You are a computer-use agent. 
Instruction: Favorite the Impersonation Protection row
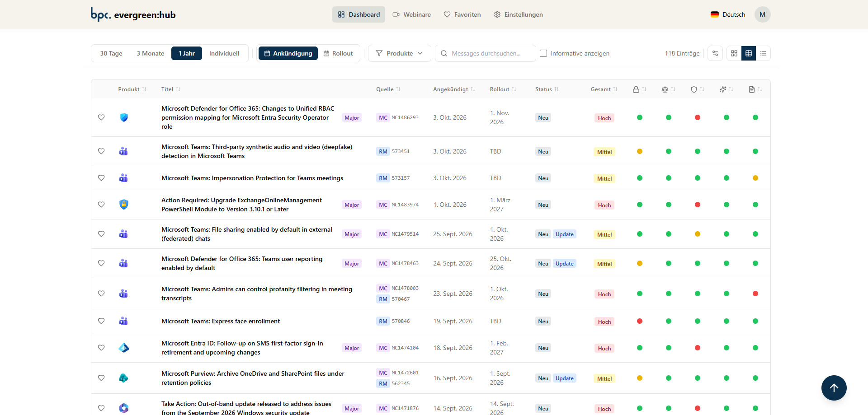click(101, 178)
